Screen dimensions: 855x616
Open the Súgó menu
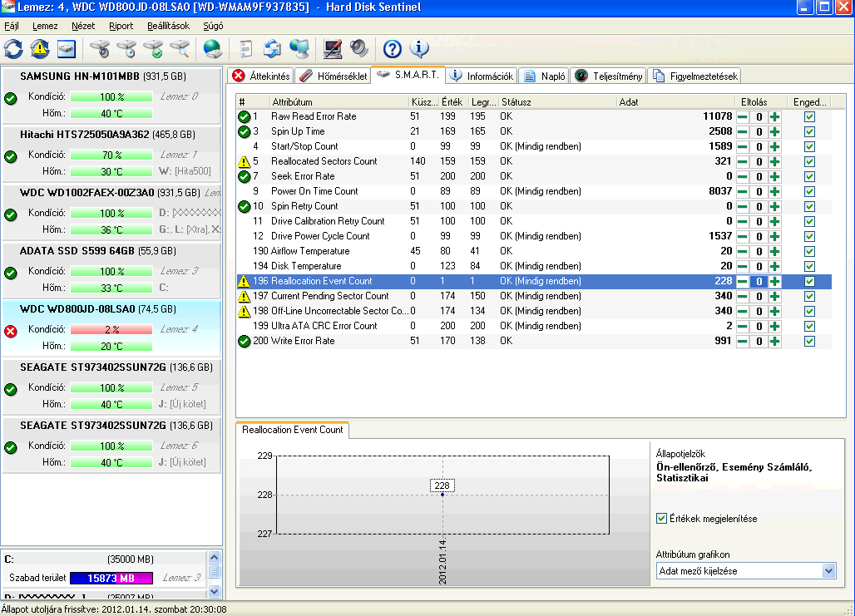pyautogui.click(x=213, y=26)
